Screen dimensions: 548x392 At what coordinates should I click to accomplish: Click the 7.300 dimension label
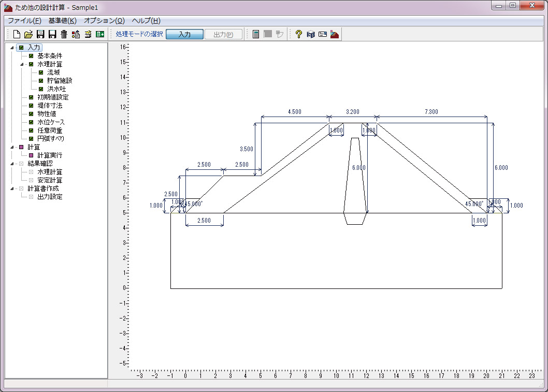point(431,112)
